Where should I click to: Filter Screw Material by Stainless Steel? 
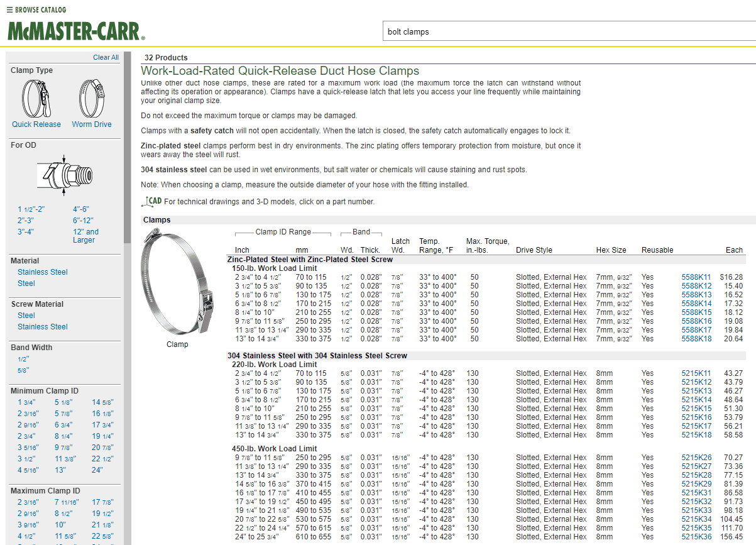coord(43,327)
